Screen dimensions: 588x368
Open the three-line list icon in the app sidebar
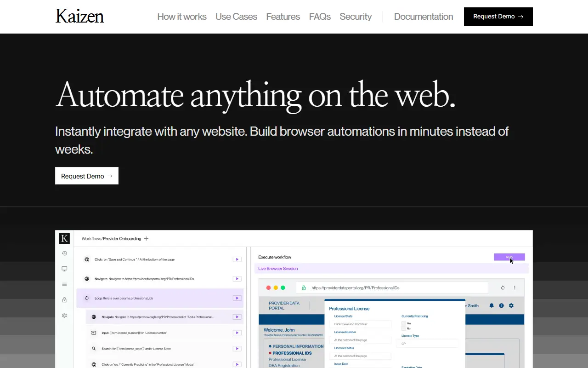[x=64, y=284]
